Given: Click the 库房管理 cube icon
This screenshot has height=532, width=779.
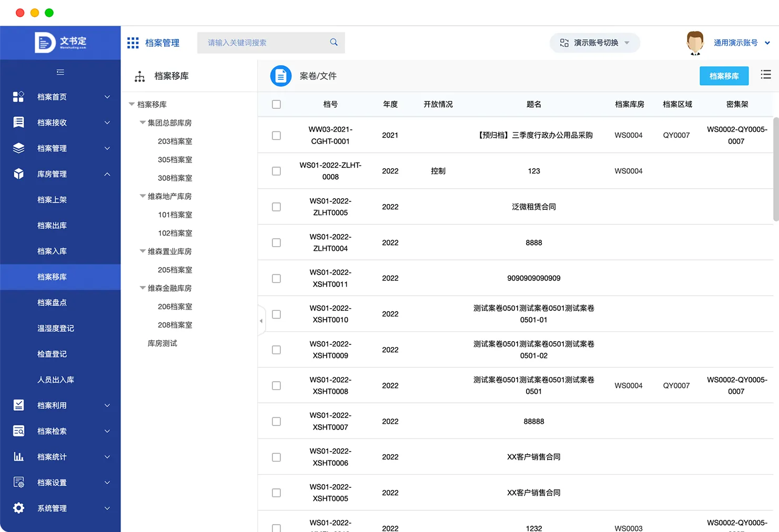Looking at the screenshot, I should [x=18, y=174].
